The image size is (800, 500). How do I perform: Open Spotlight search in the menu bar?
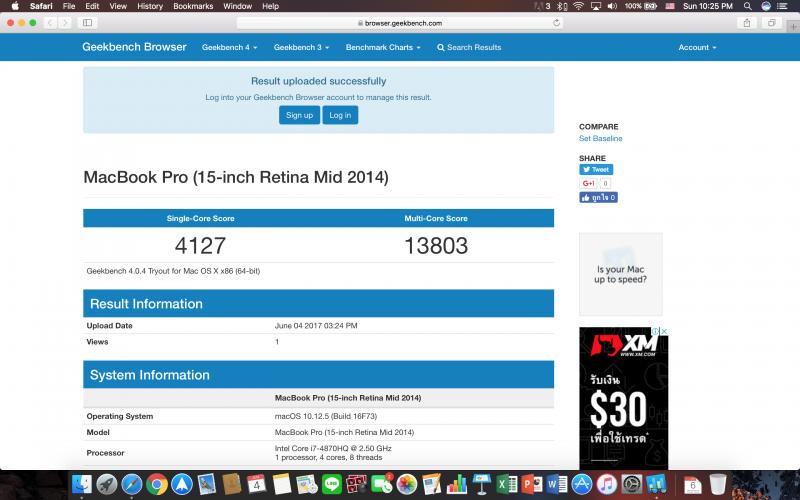[x=747, y=6]
